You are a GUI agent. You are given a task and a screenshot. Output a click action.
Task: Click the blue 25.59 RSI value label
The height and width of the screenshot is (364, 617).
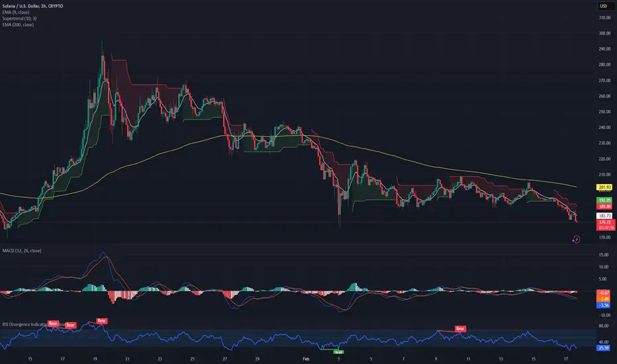pyautogui.click(x=604, y=348)
